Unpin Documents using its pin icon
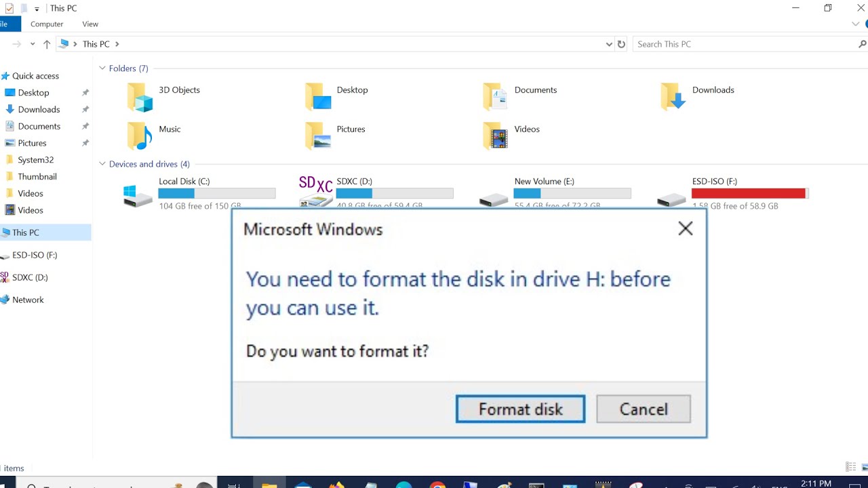Image resolution: width=868 pixels, height=488 pixels. [85, 126]
